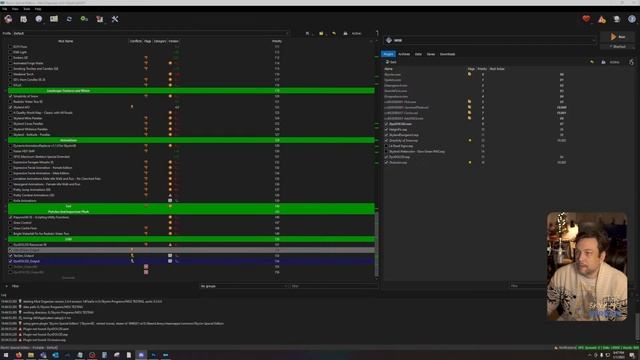Open the Executables gears icon
This screenshot has width=640, height=360.
coord(84,19)
